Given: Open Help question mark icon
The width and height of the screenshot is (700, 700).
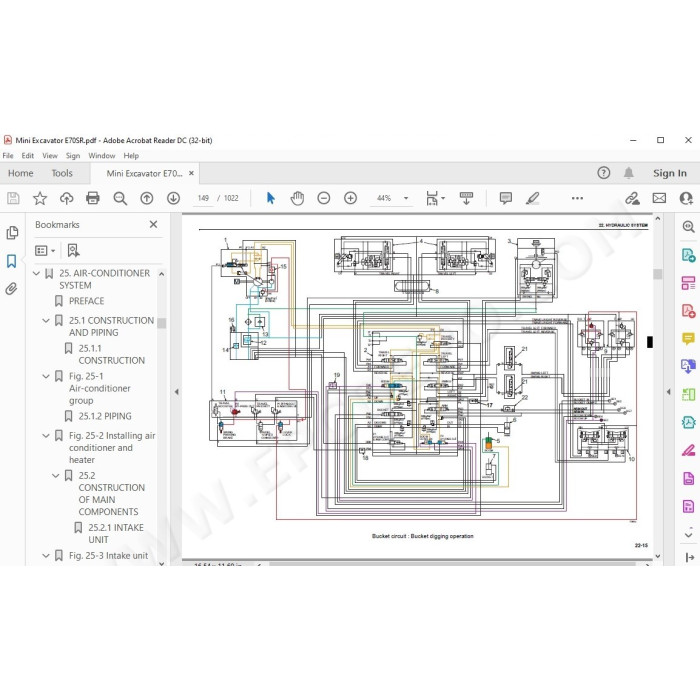Looking at the screenshot, I should point(604,173).
